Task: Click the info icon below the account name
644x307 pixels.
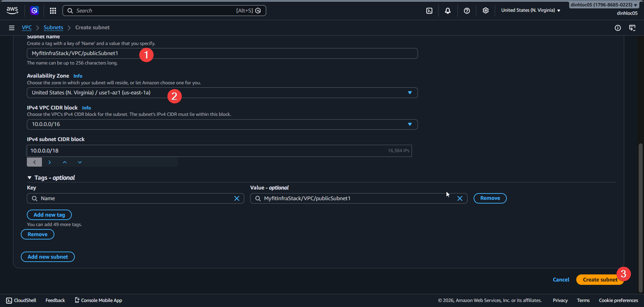Action: pos(618,28)
